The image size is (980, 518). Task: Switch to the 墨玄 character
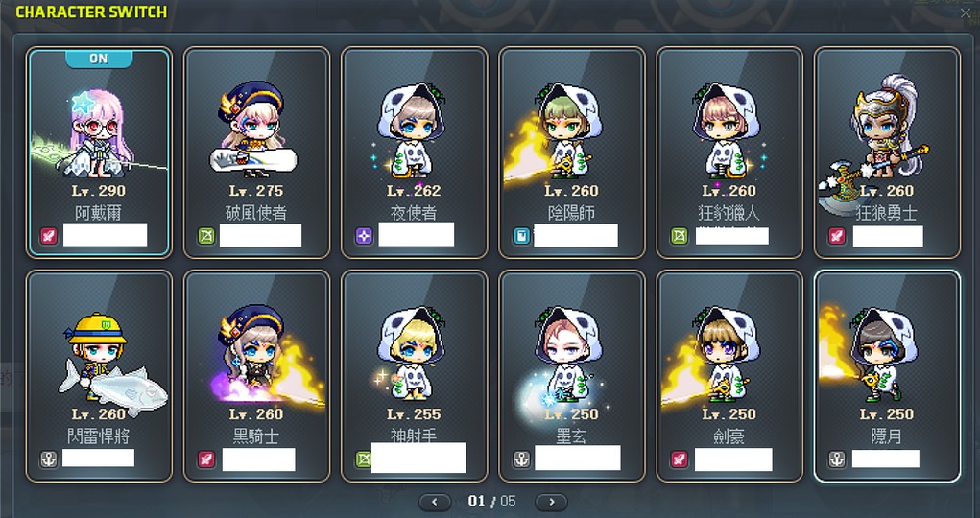(571, 376)
